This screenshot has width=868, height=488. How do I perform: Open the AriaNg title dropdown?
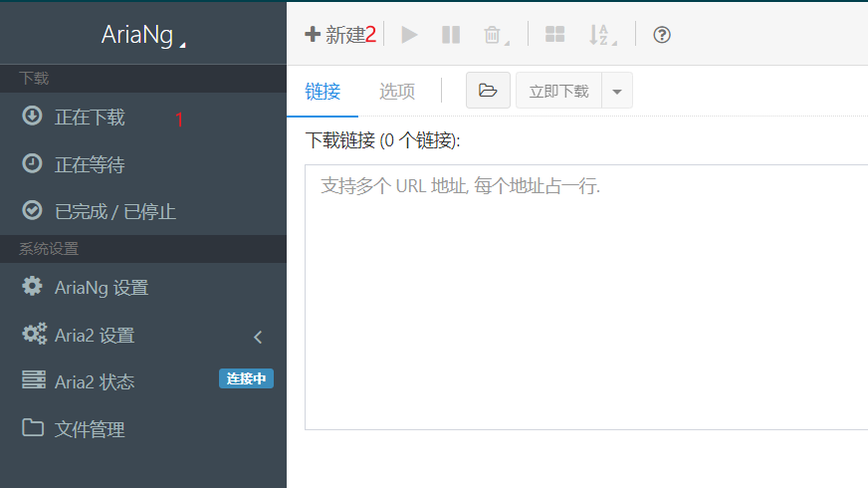tap(143, 35)
